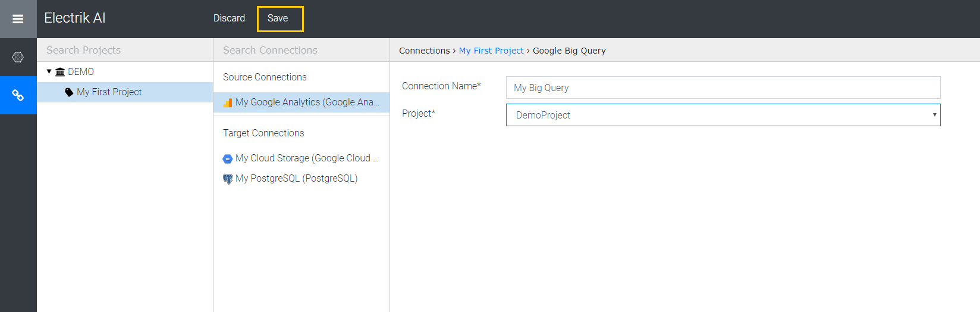980x312 pixels.
Task: Collapse the DEMO tree node
Action: [49, 71]
